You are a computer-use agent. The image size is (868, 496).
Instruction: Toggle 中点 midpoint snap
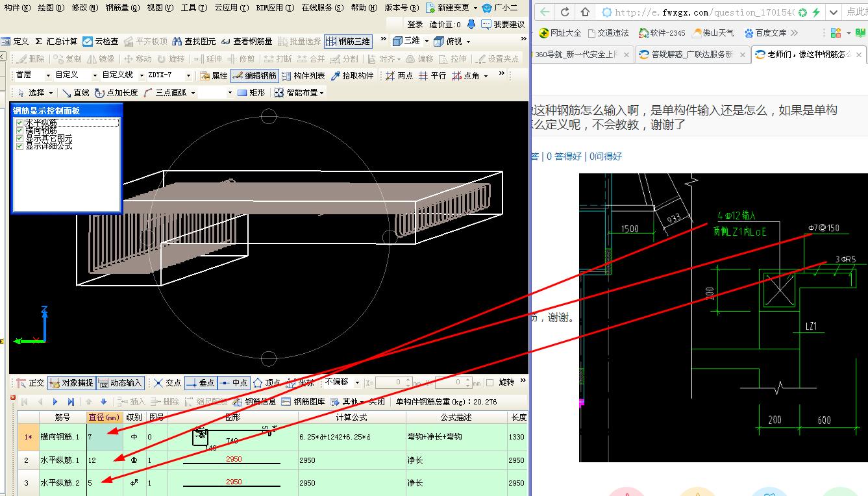(x=234, y=382)
